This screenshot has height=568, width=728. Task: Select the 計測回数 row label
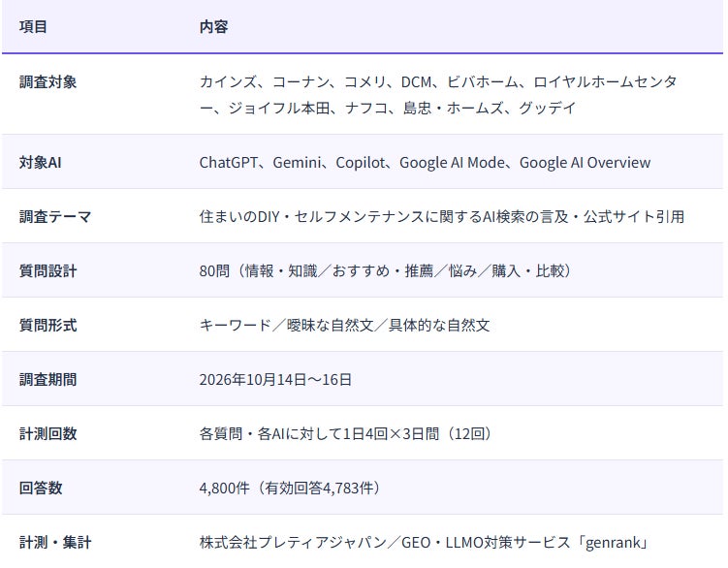pyautogui.click(x=47, y=434)
